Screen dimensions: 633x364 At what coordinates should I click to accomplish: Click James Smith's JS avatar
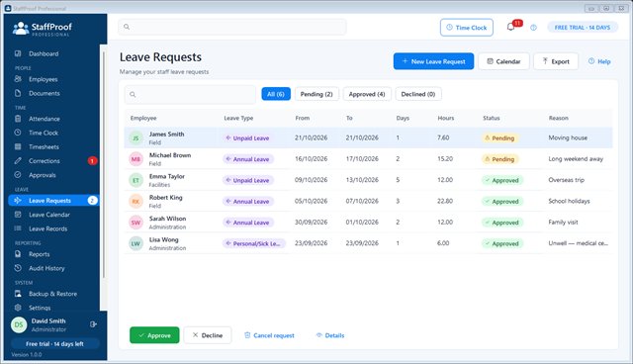[x=136, y=138]
